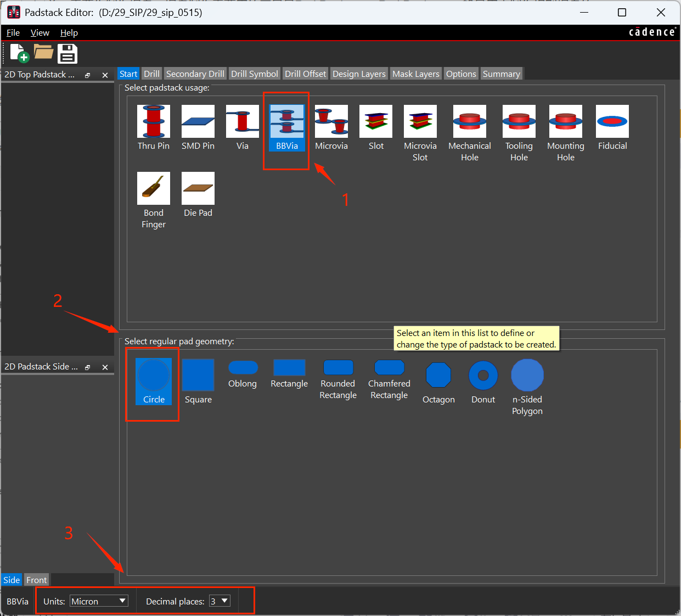Choose the Donut pad geometry
Screen dimensions: 681x616
click(483, 382)
